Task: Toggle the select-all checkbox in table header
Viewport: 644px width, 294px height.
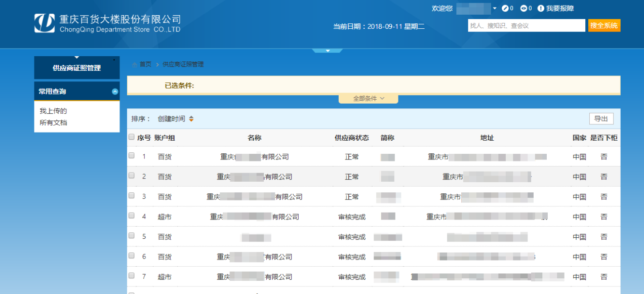Action: [x=132, y=137]
